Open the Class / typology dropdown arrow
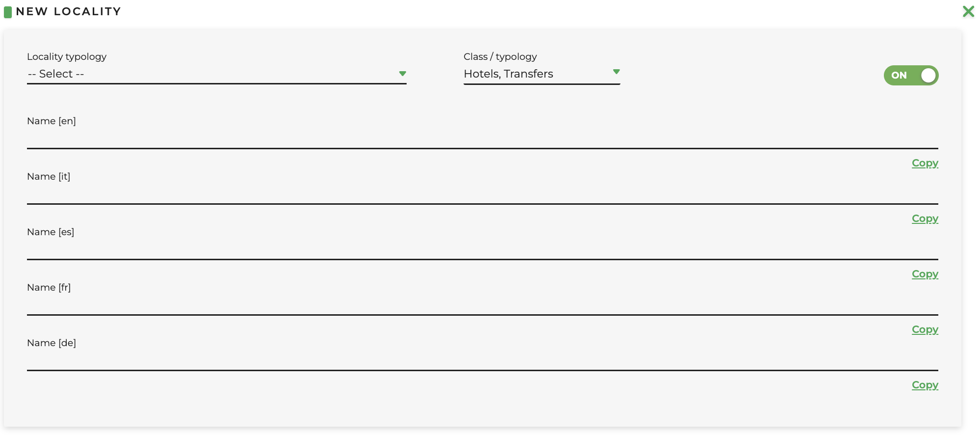Image resolution: width=980 pixels, height=436 pixels. point(616,72)
